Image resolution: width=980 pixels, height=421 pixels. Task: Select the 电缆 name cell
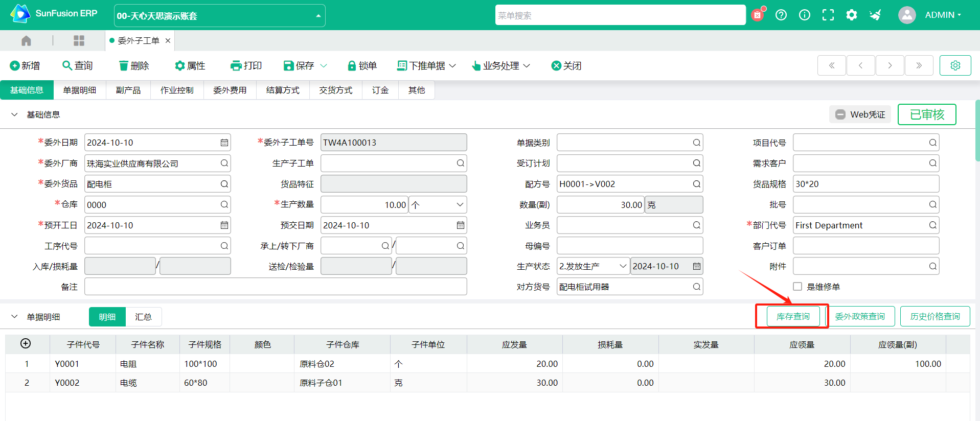pyautogui.click(x=148, y=383)
